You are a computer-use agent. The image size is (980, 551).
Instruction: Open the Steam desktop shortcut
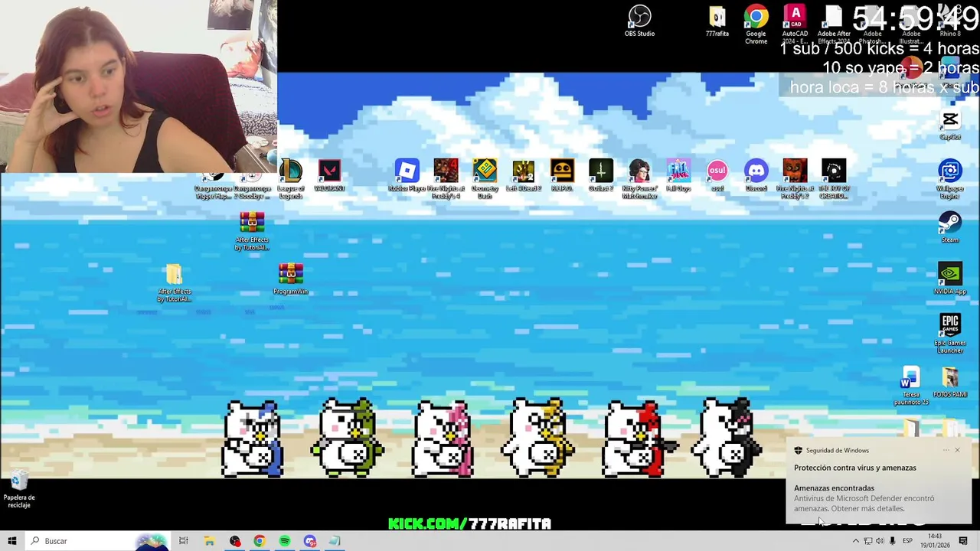(x=950, y=227)
